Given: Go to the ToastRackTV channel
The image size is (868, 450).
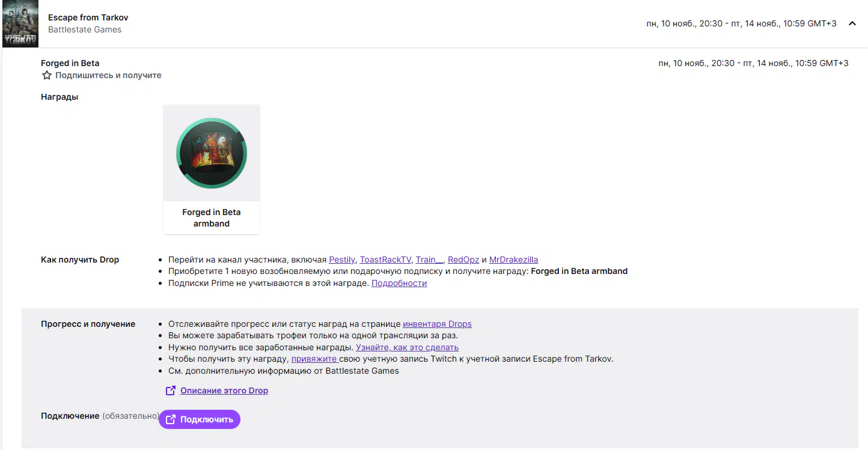Looking at the screenshot, I should (x=385, y=260).
